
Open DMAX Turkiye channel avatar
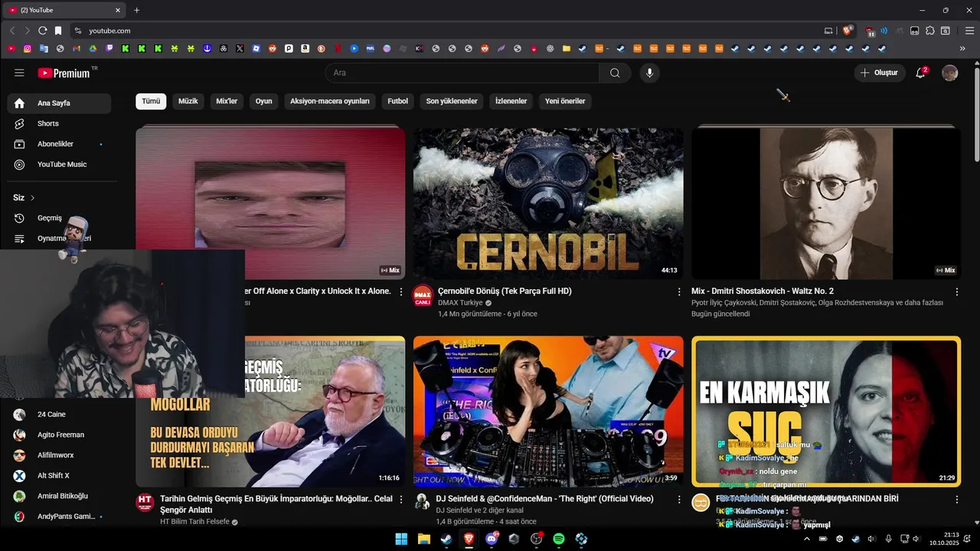point(423,295)
